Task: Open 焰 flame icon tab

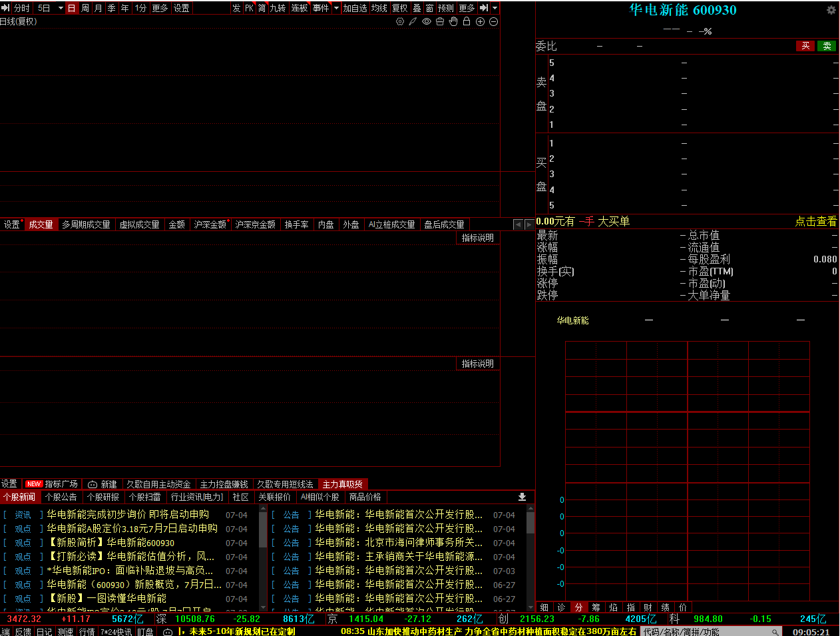Action: click(x=613, y=607)
